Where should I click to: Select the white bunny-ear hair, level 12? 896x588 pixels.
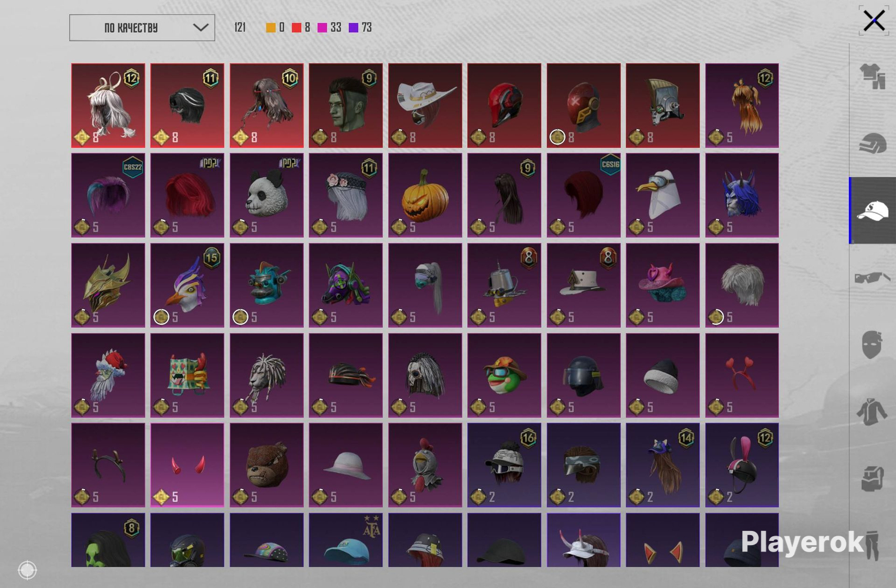[108, 105]
